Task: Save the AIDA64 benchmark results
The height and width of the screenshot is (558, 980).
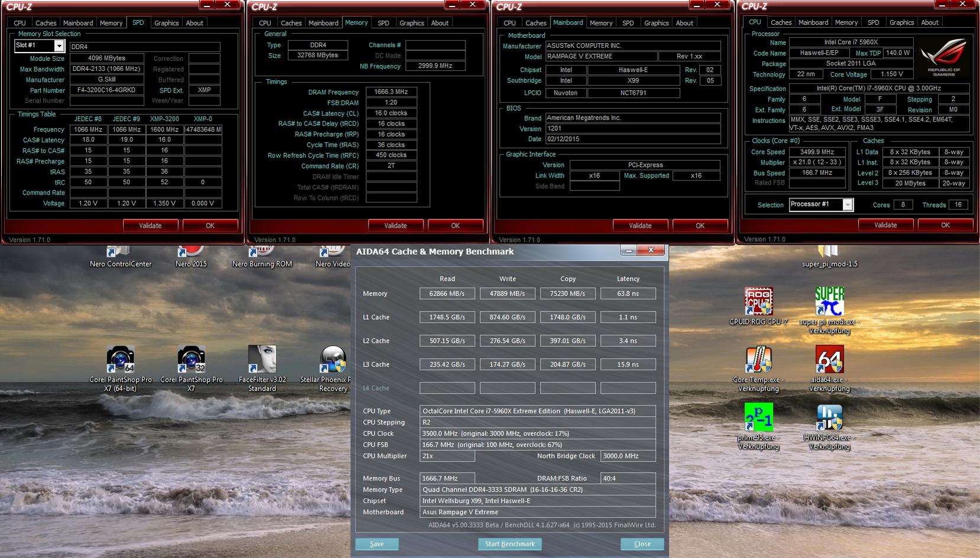Action: pos(377,544)
